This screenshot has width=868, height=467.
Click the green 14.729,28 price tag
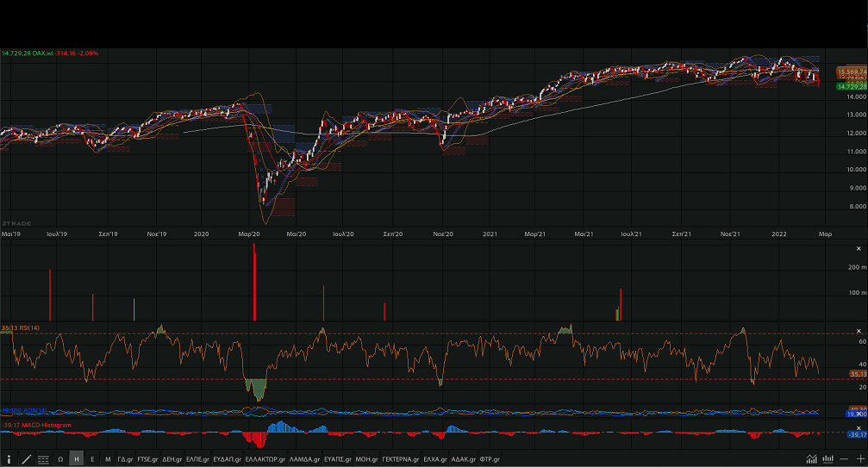tap(852, 86)
